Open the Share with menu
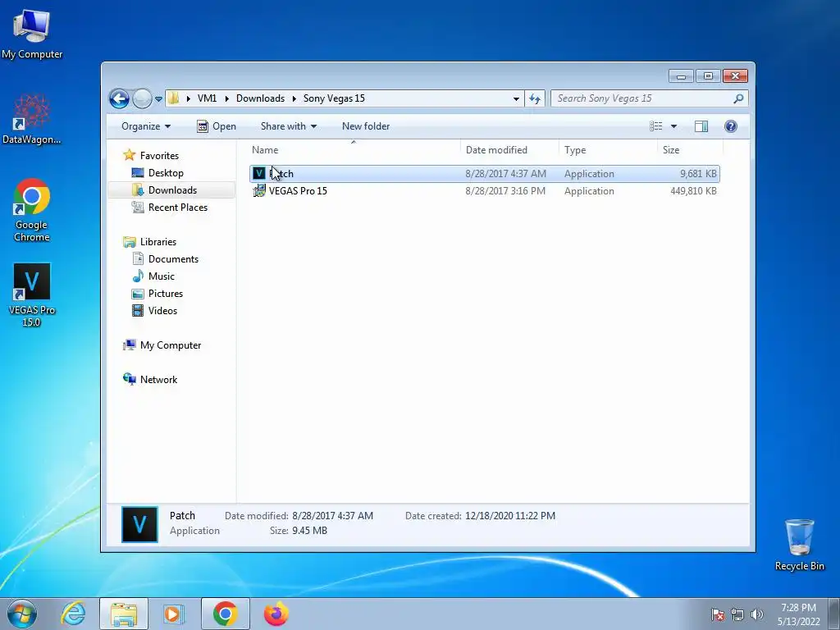Screen dimensions: 840x630 (x=288, y=126)
